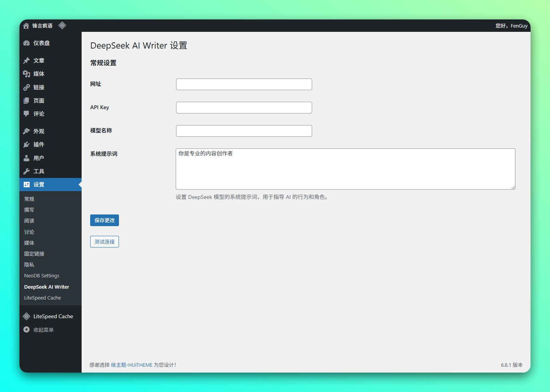Click the home icon in admin bar
Image resolution: width=550 pixels, height=392 pixels.
pos(26,26)
